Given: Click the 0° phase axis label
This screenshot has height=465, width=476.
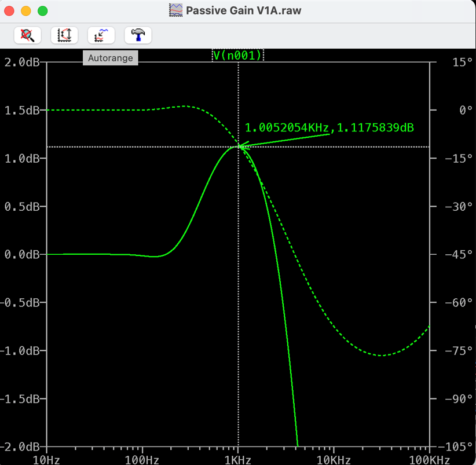Looking at the screenshot, I should 466,110.
